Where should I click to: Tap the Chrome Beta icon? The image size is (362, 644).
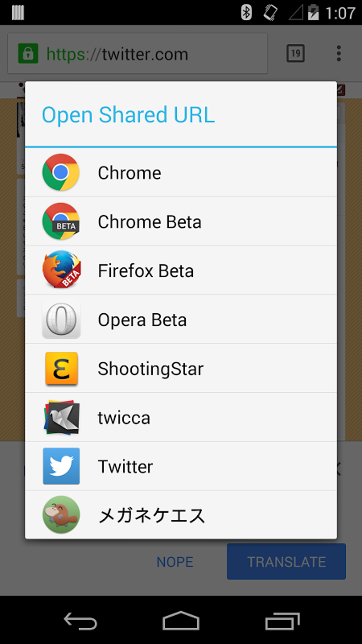click(x=61, y=221)
